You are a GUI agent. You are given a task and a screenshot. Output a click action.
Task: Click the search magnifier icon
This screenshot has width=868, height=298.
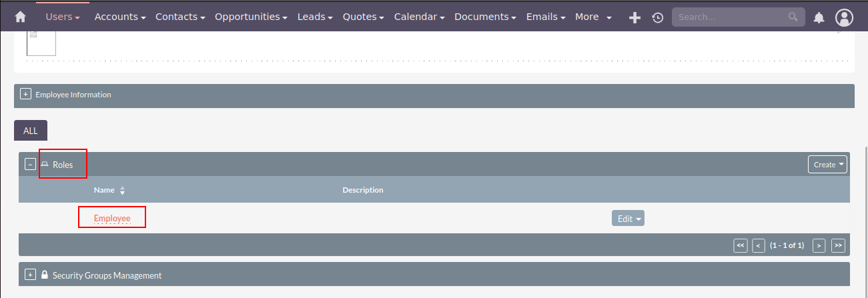coord(793,17)
